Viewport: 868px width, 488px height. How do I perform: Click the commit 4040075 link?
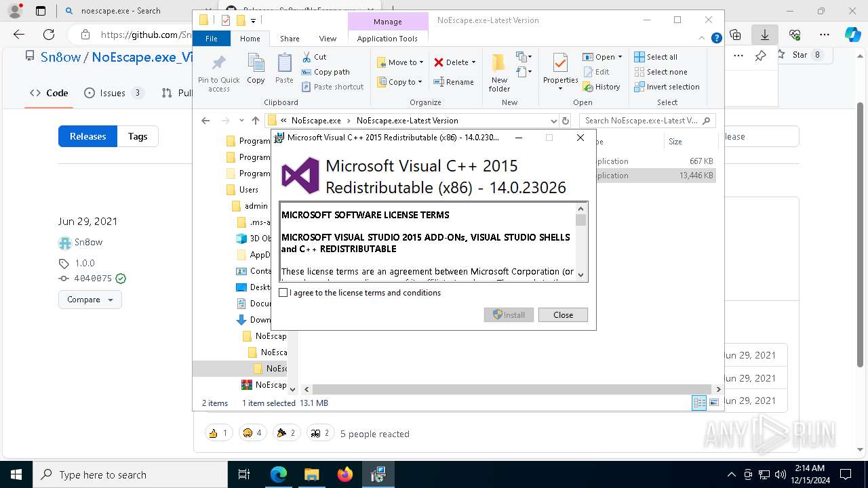93,279
